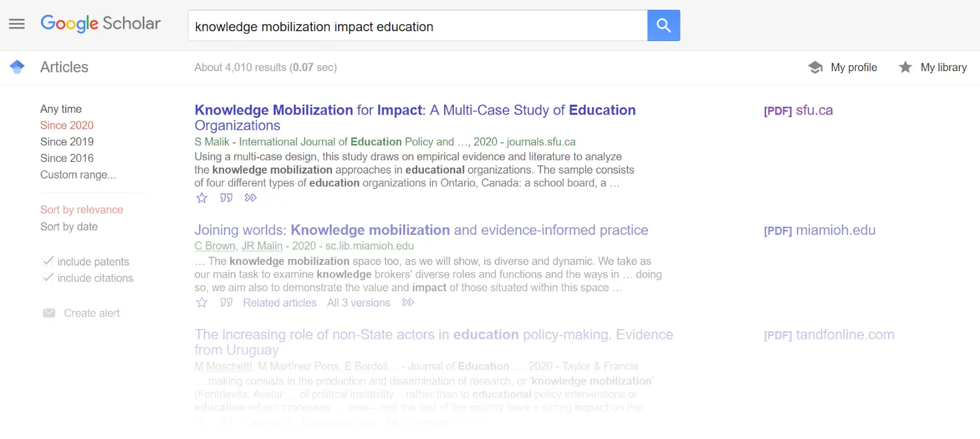Click the My profile cap icon
Screen dimensions: 980x439
(x=815, y=67)
